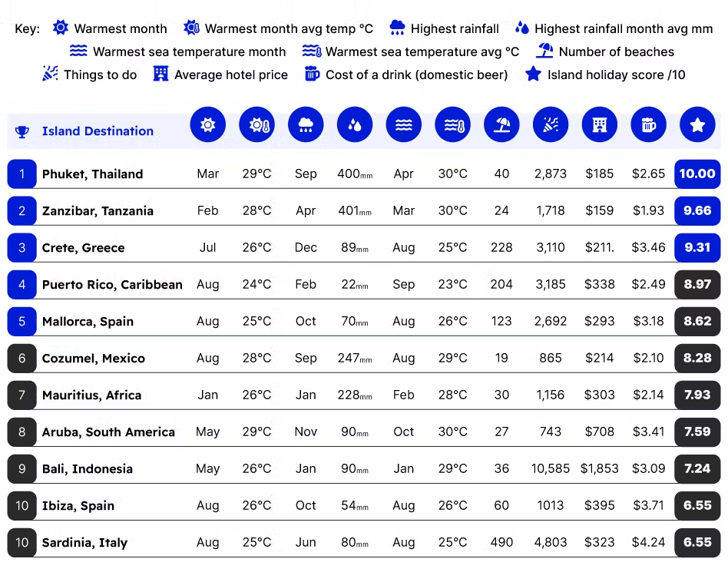Click the Highest rainfall cloud column icon

pyautogui.click(x=306, y=125)
